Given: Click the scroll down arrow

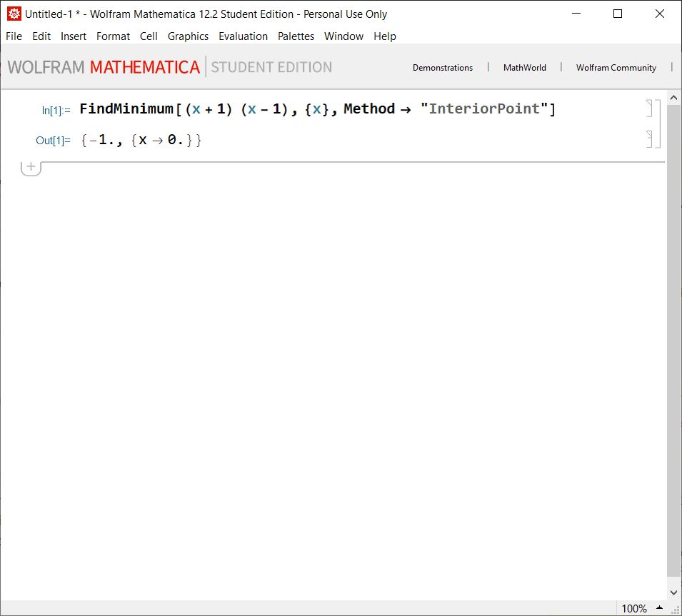Looking at the screenshot, I should tap(673, 592).
